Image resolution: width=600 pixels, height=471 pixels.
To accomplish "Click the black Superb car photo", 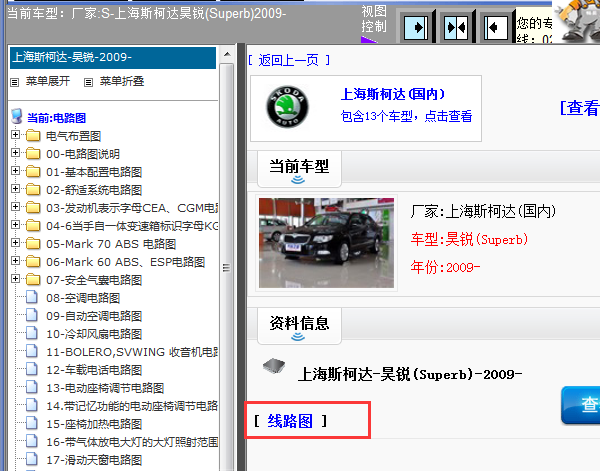I will pyautogui.click(x=326, y=243).
